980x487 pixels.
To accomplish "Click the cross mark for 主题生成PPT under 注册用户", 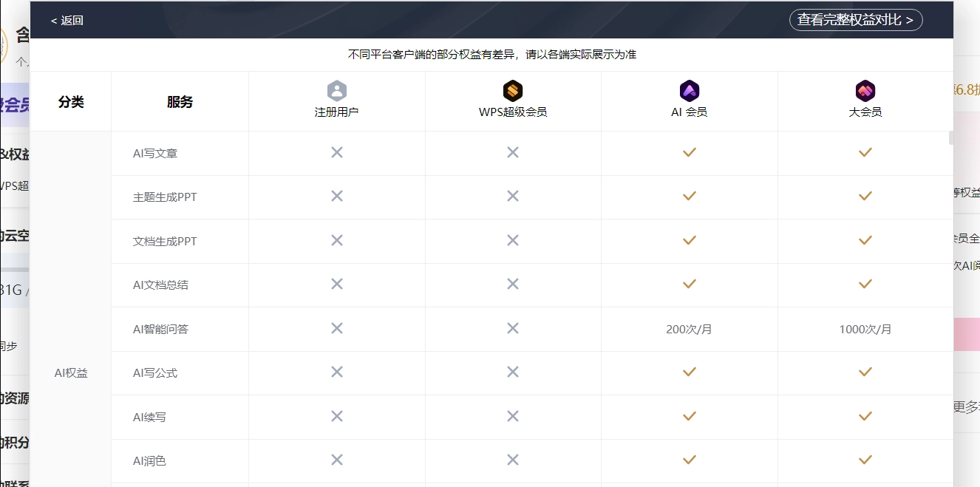I will pos(337,196).
